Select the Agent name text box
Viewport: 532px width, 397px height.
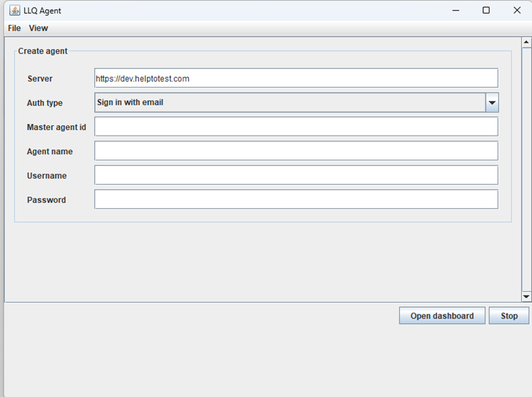[x=296, y=151]
